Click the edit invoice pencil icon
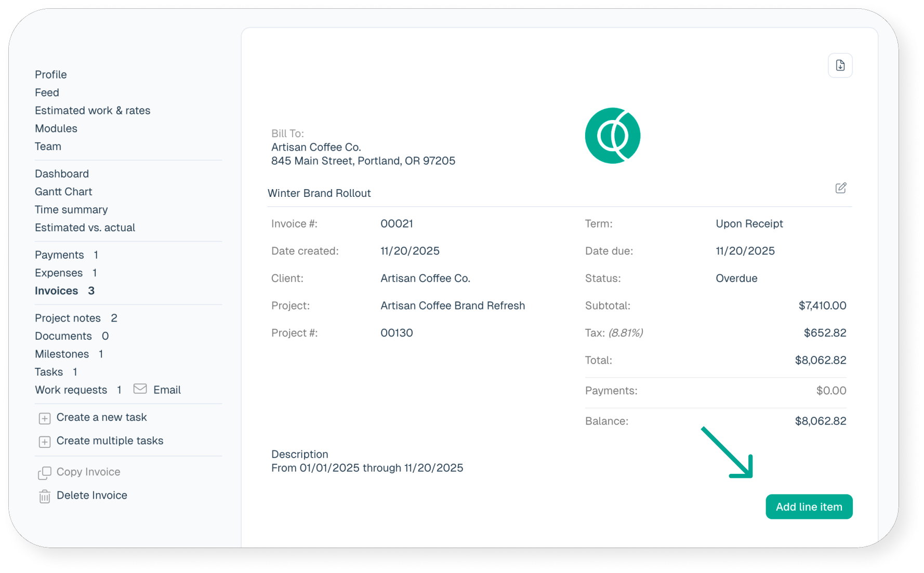Viewport: 924px width, 573px height. 840,188
